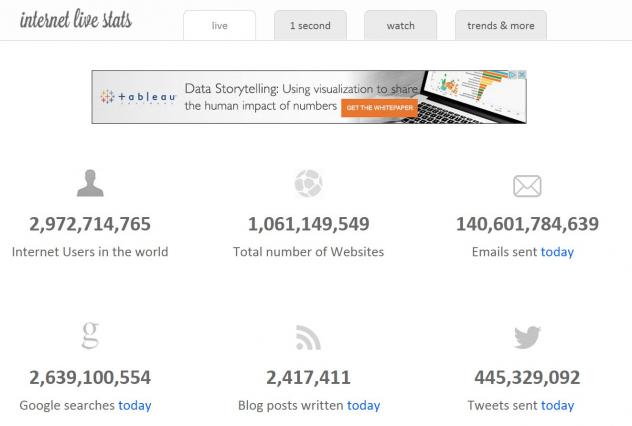Click 'today' link next to Emails sent
Screen dimensions: 632x426
pos(557,252)
